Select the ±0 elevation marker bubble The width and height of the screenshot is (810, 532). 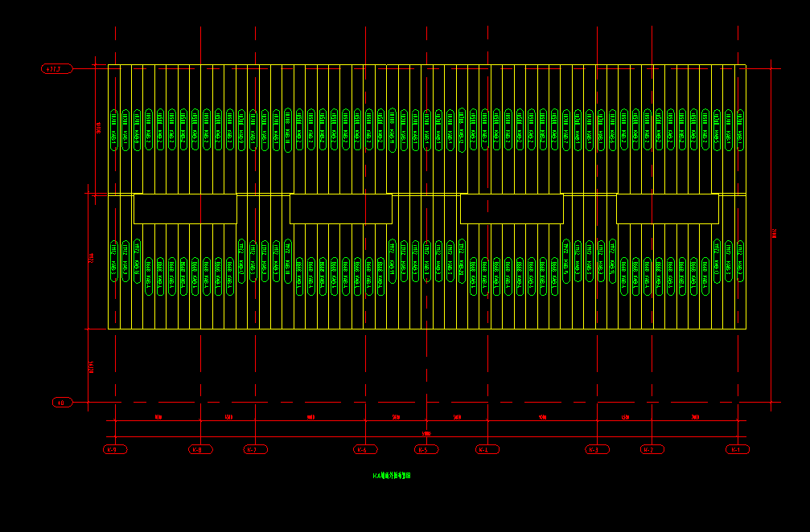click(63, 402)
